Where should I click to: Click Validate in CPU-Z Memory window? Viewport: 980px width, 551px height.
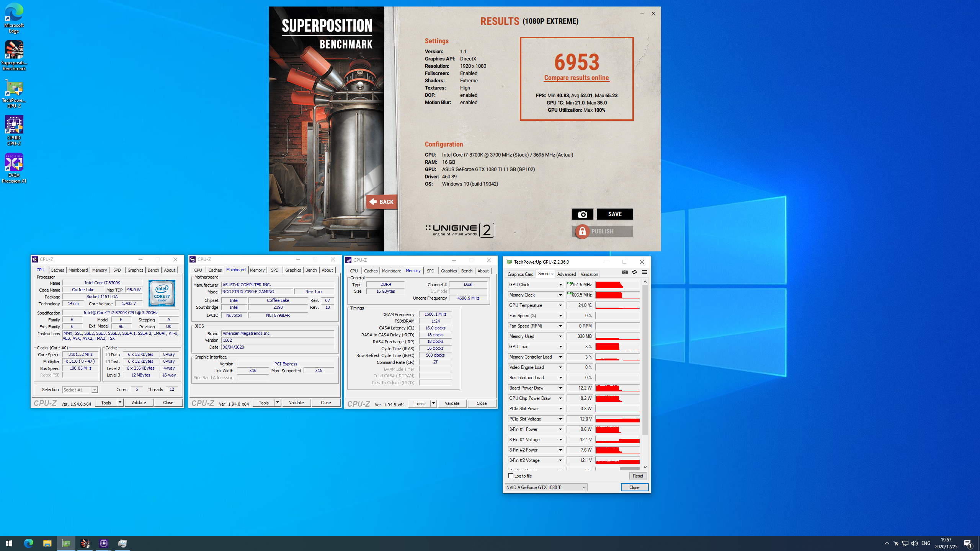pyautogui.click(x=452, y=403)
